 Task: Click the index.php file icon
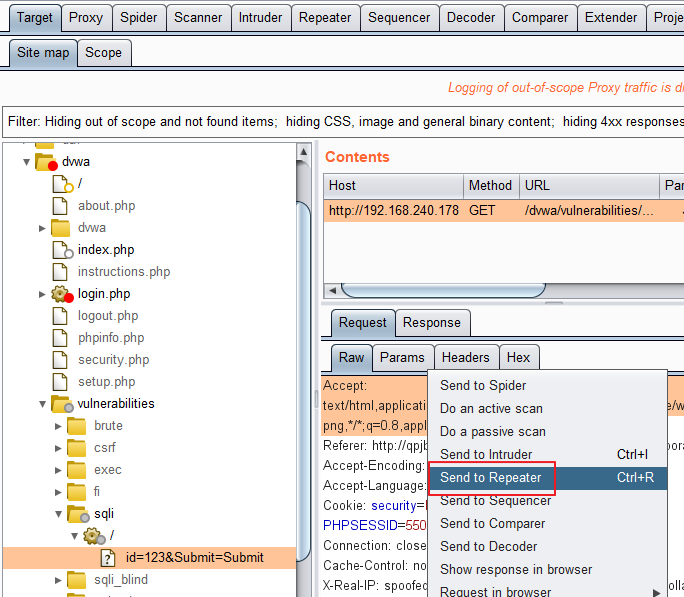click(x=62, y=250)
